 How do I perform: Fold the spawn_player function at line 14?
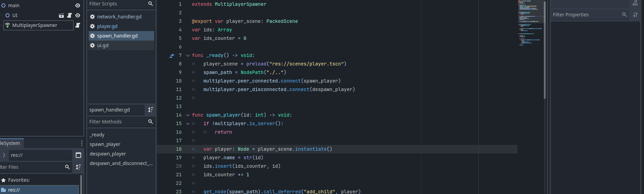[188, 115]
